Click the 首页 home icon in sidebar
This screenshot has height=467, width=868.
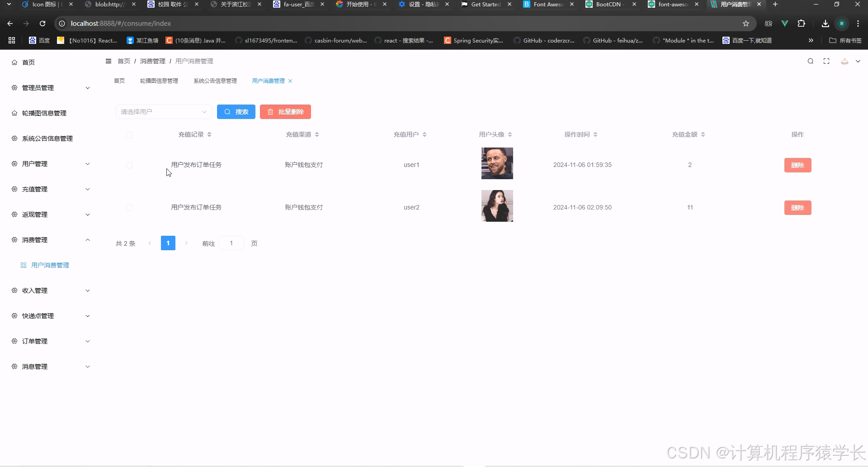tap(14, 62)
